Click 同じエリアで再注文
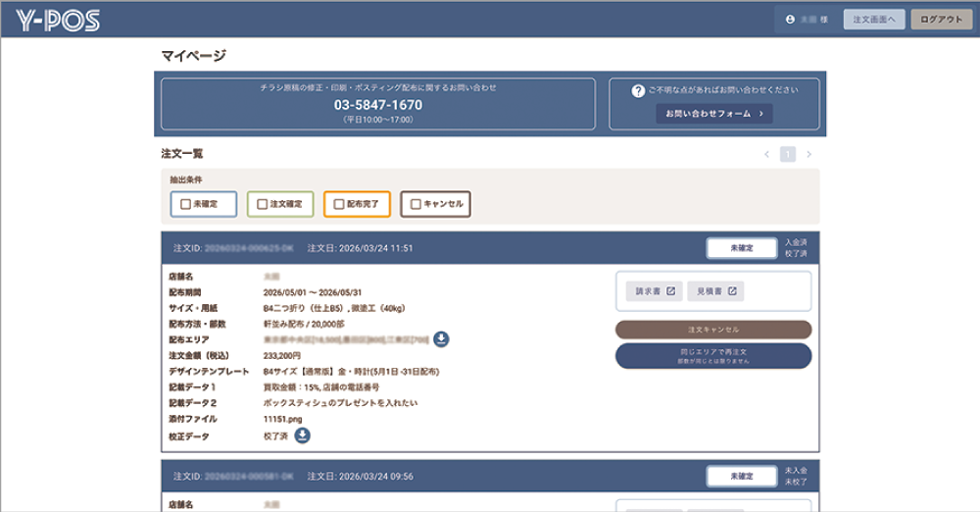980x512 pixels. [x=713, y=355]
